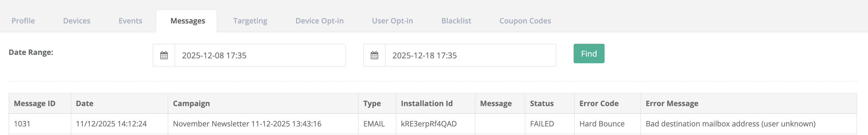Open the Targeting tab
The image size is (868, 135).
(x=250, y=21)
